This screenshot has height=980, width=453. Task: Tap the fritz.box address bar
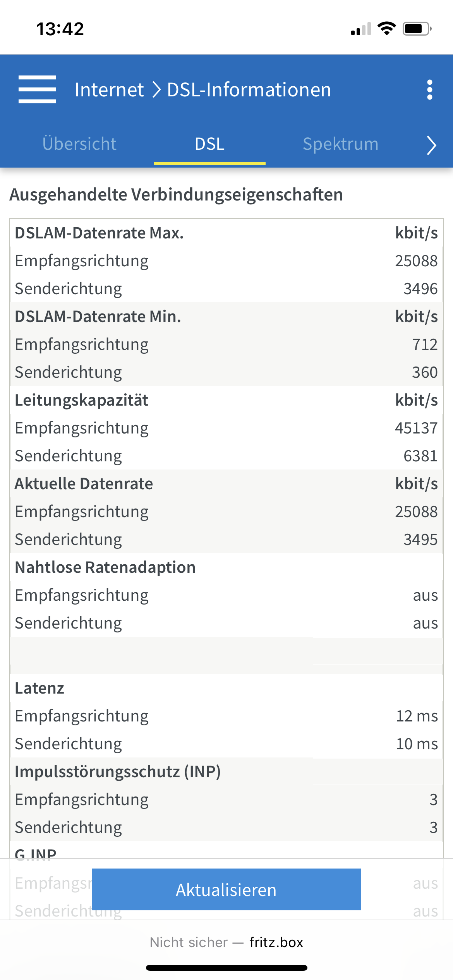(226, 942)
